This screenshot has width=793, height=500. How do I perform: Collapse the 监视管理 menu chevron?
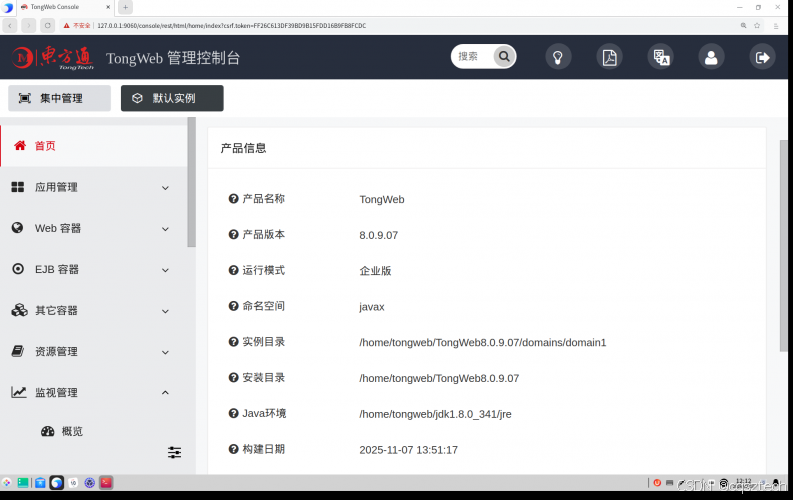[165, 393]
